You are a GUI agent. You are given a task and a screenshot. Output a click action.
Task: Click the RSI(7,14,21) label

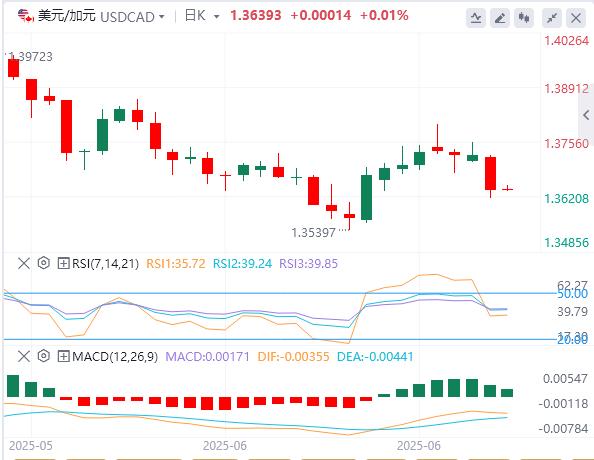pos(105,263)
